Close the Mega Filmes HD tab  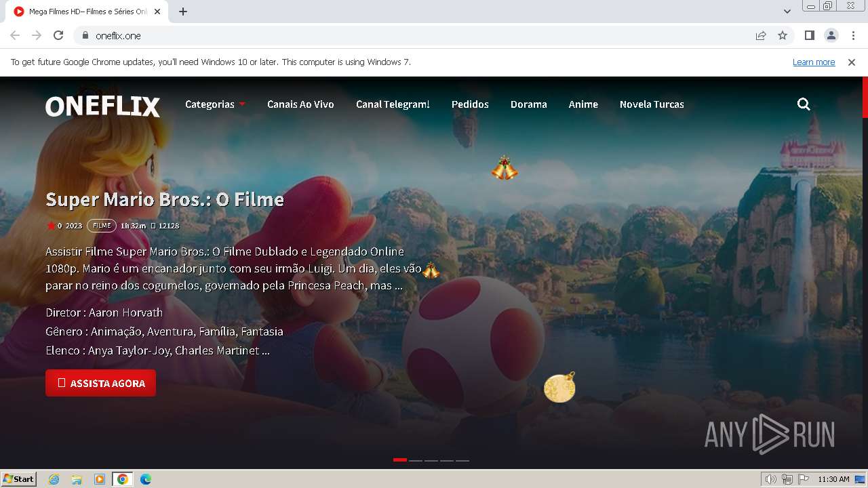tap(158, 12)
